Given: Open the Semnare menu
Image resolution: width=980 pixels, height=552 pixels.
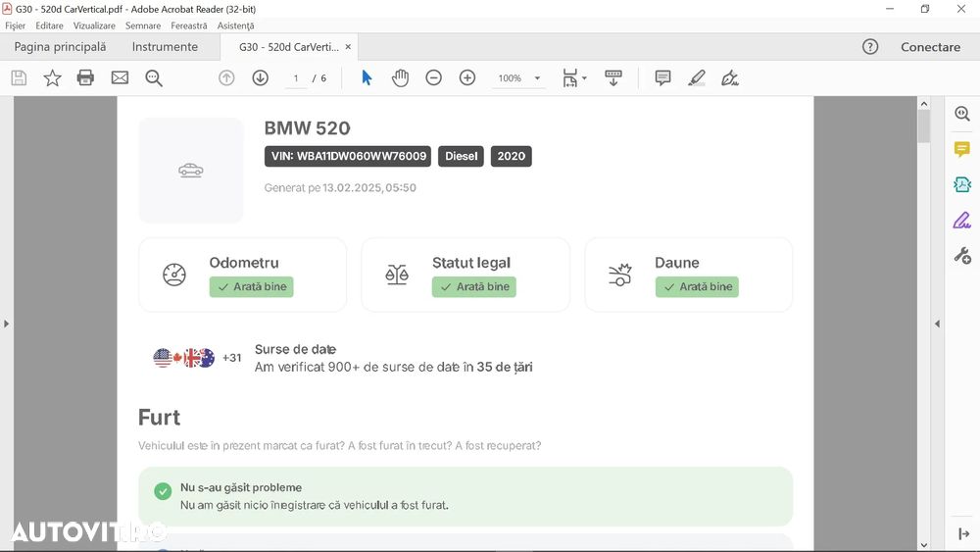Looking at the screenshot, I should click(143, 25).
